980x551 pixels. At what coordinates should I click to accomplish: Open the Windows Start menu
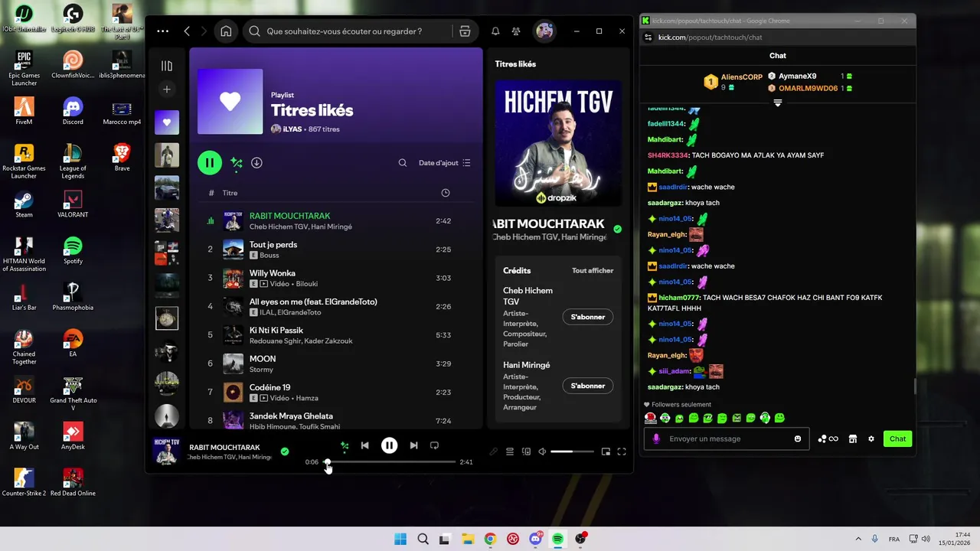400,540
